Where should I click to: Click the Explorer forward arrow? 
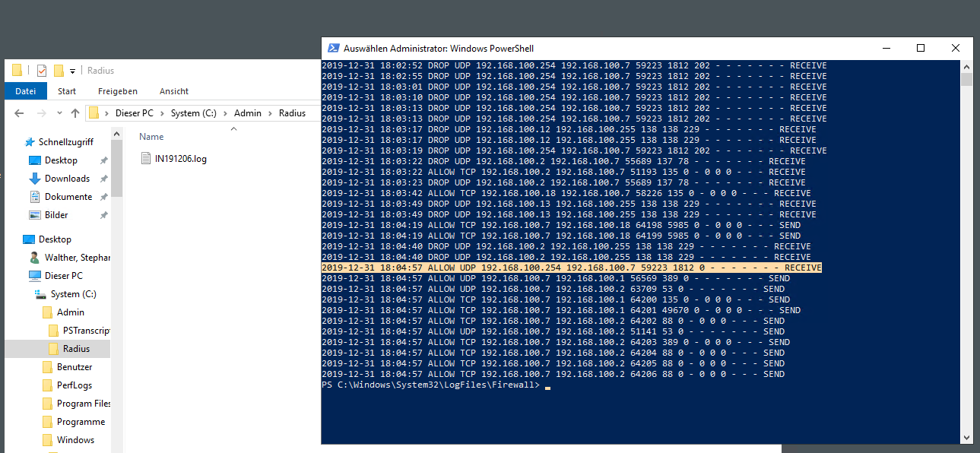pyautogui.click(x=41, y=113)
